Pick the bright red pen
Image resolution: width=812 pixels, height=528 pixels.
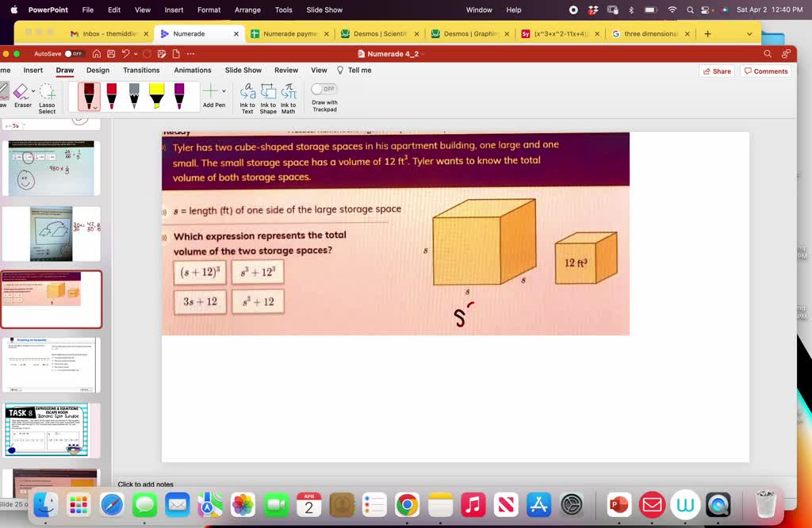pyautogui.click(x=111, y=96)
